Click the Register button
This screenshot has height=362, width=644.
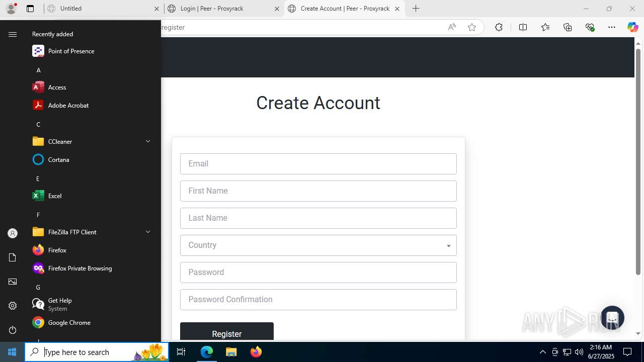[227, 332]
